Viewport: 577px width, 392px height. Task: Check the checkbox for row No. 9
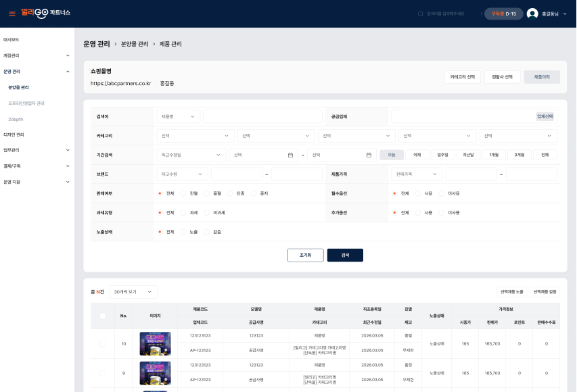point(103,373)
